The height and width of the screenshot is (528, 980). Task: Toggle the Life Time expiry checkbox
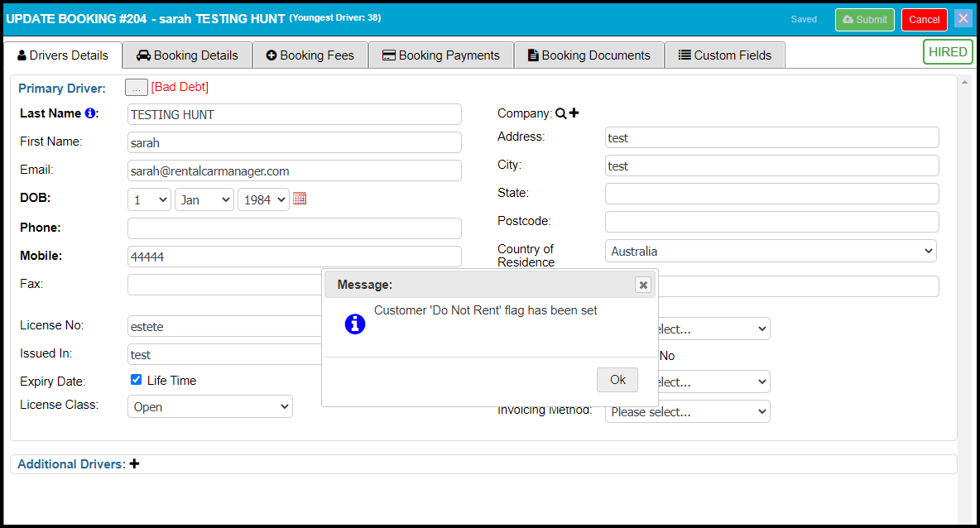[137, 380]
